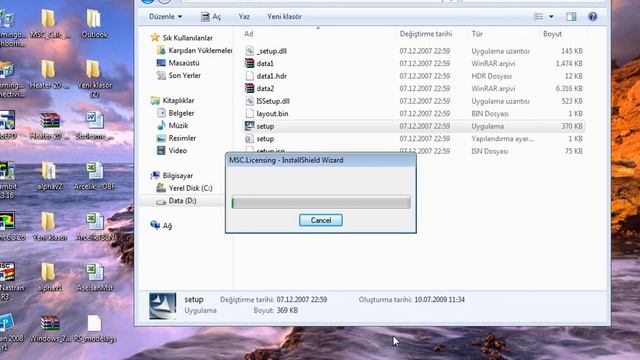Click the setup thumbnail in details pane
The image size is (640, 360).
point(162,306)
